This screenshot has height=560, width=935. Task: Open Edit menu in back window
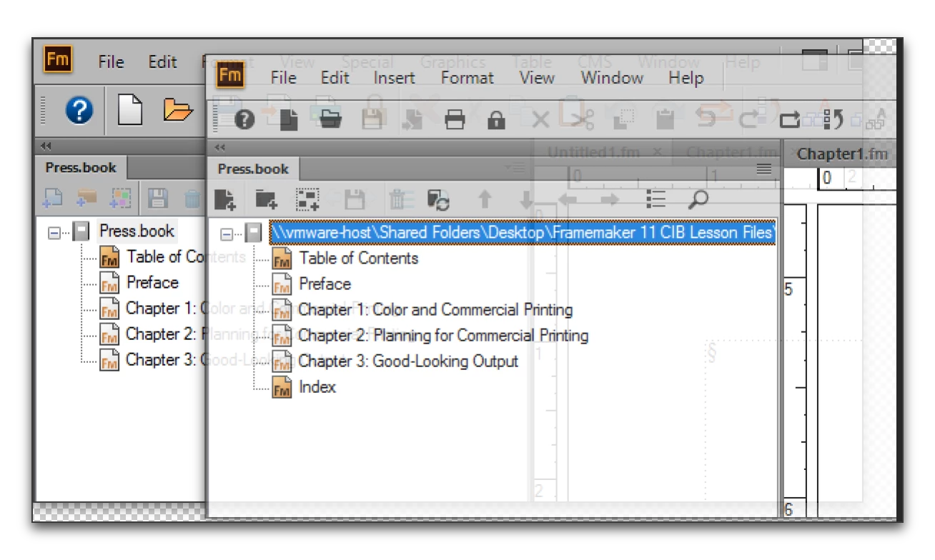162,62
